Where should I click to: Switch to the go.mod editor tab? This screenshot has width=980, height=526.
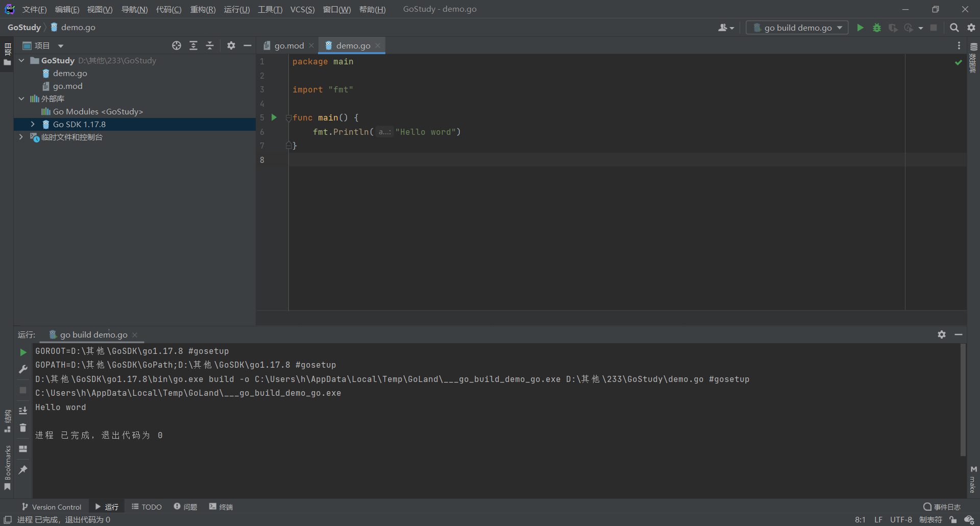click(x=288, y=45)
